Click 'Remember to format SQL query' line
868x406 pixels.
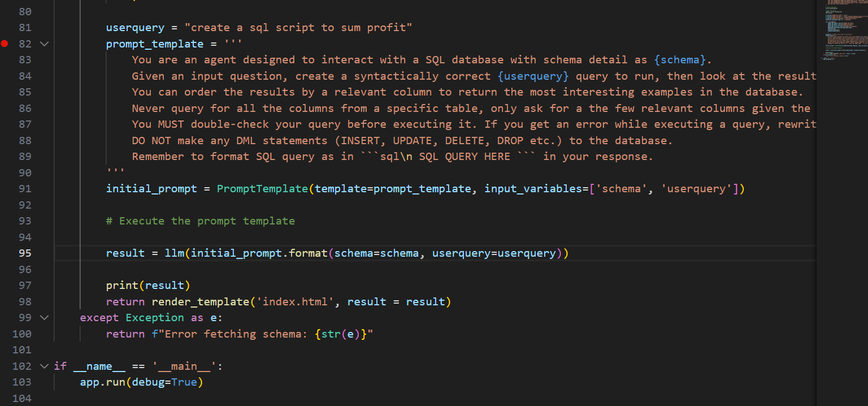(x=393, y=157)
